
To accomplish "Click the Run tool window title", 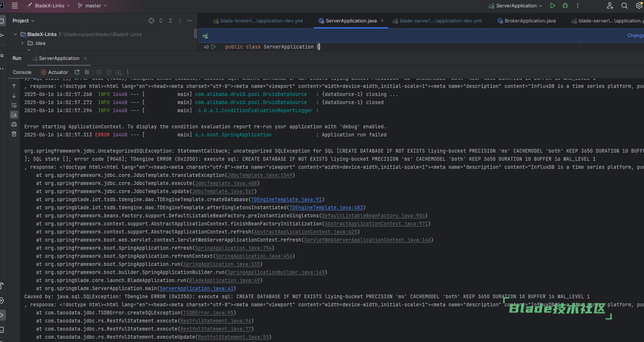I will tap(17, 58).
